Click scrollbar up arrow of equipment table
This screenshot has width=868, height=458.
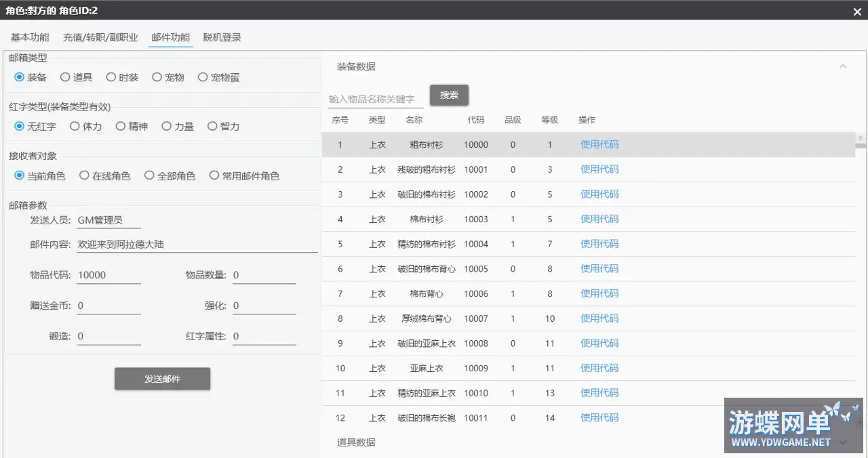(x=861, y=138)
